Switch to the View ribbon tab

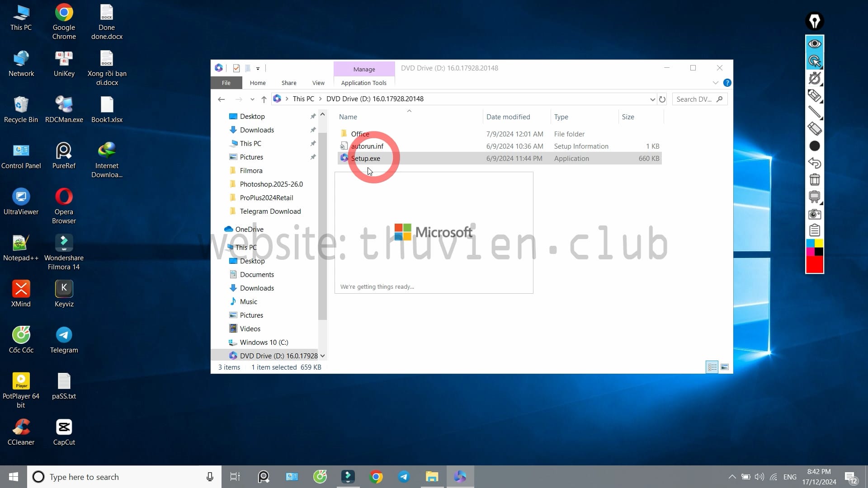(318, 83)
